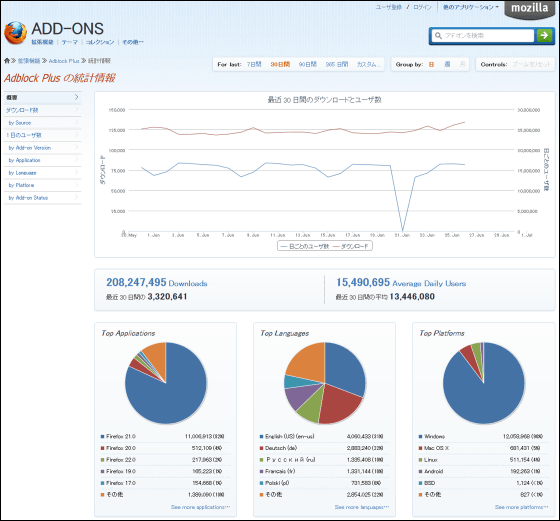The height and width of the screenshot is (521, 560).
Task: Open the by Add-on Version item
Action: coord(42,147)
